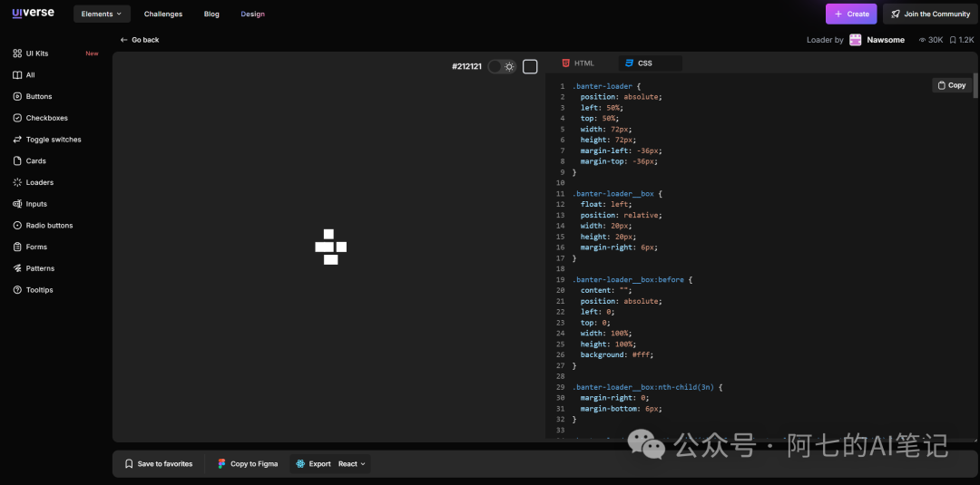Copy the CSS code
Viewport: 980px width, 485px height.
(x=952, y=85)
